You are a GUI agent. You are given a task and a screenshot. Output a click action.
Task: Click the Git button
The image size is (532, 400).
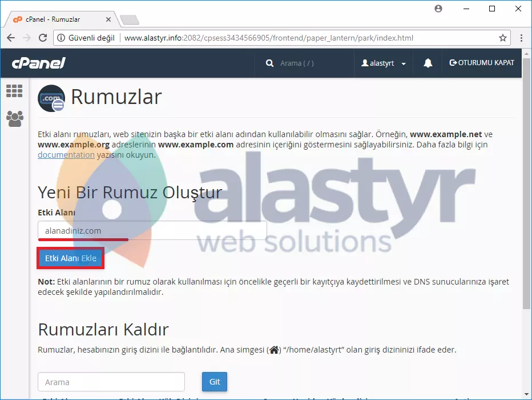coord(215,382)
